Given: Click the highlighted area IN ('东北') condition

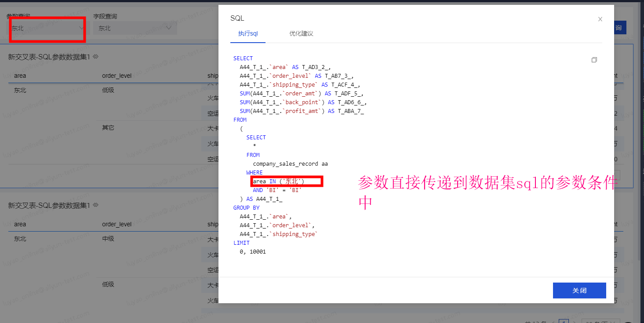Looking at the screenshot, I should point(279,181).
